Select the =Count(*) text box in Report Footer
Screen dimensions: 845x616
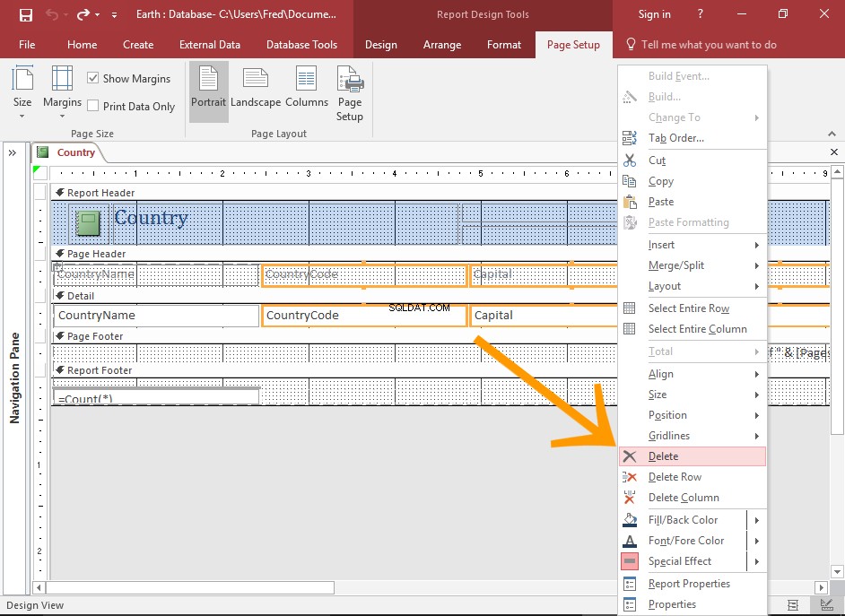156,396
